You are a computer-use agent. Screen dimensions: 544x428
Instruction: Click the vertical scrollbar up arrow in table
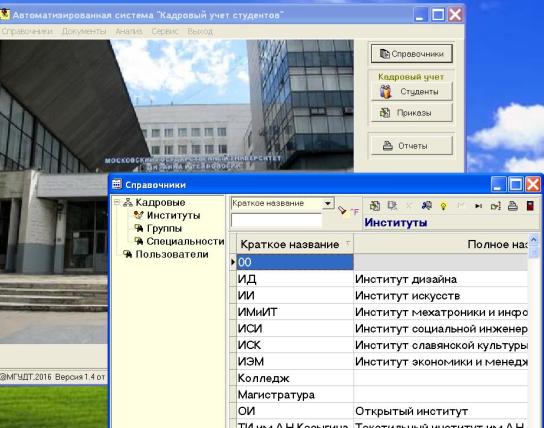(x=534, y=239)
